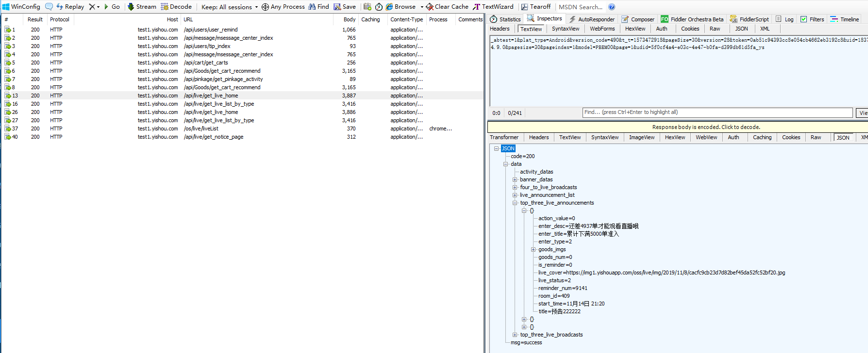
Task: Open the Log tab
Action: (785, 19)
